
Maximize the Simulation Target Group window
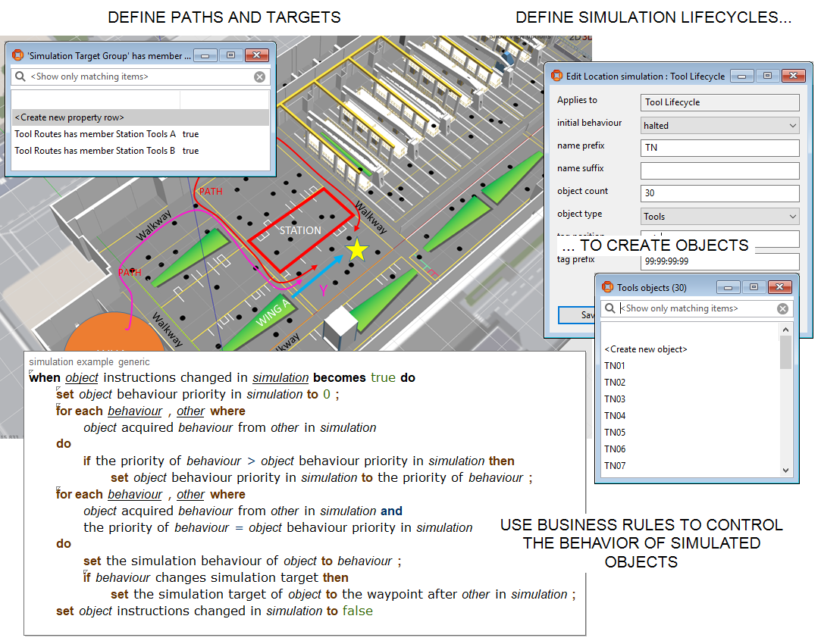point(230,55)
